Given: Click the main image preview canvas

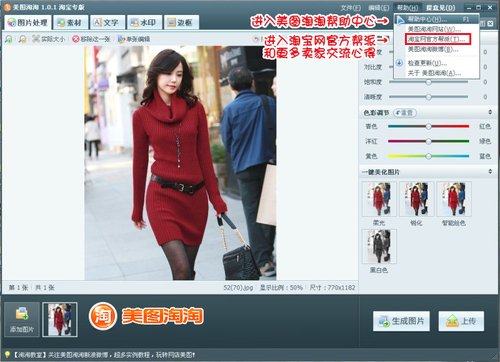Looking at the screenshot, I should 180,163.
